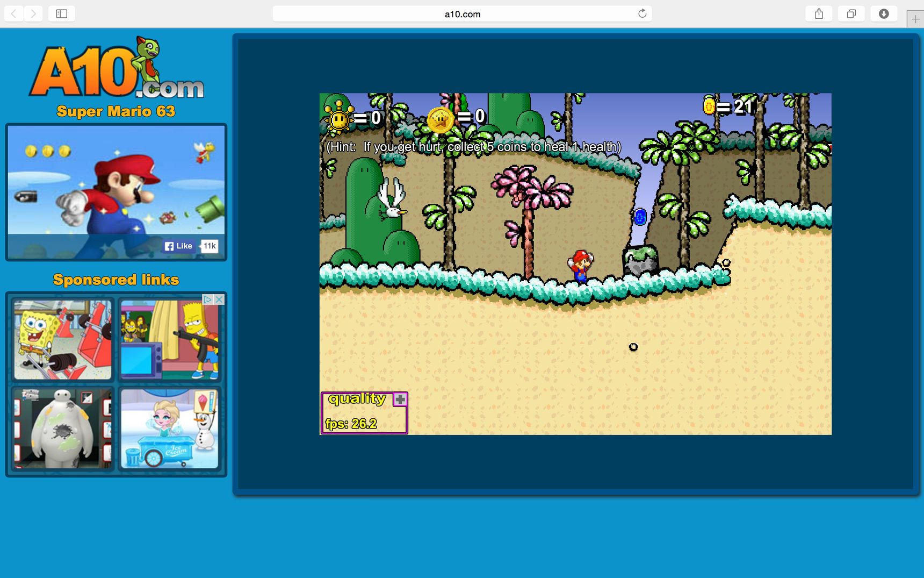The height and width of the screenshot is (578, 924).
Task: Click the Facebook Like button
Action: click(179, 246)
